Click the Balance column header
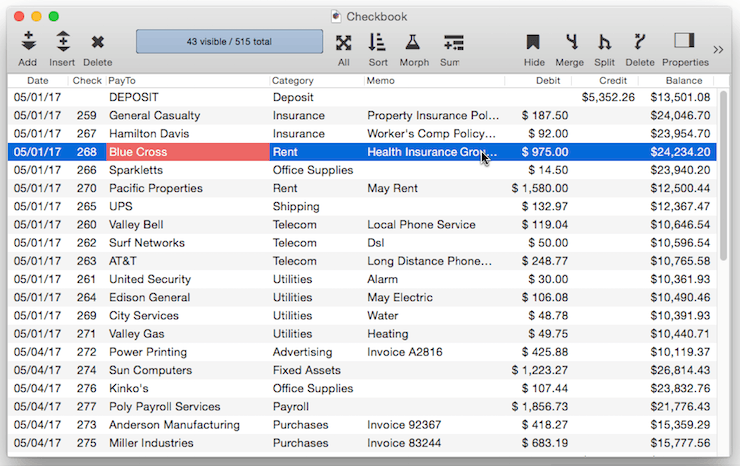This screenshot has width=740, height=466. pos(684,81)
